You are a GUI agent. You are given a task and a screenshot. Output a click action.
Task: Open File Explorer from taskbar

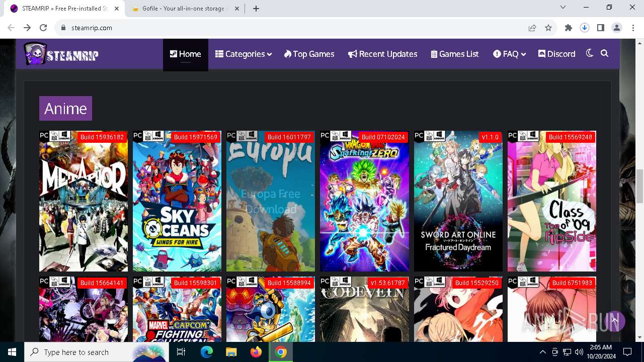pyautogui.click(x=231, y=352)
